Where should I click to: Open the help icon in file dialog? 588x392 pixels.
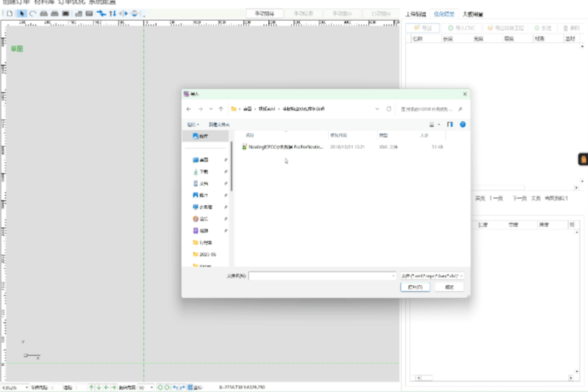point(462,124)
